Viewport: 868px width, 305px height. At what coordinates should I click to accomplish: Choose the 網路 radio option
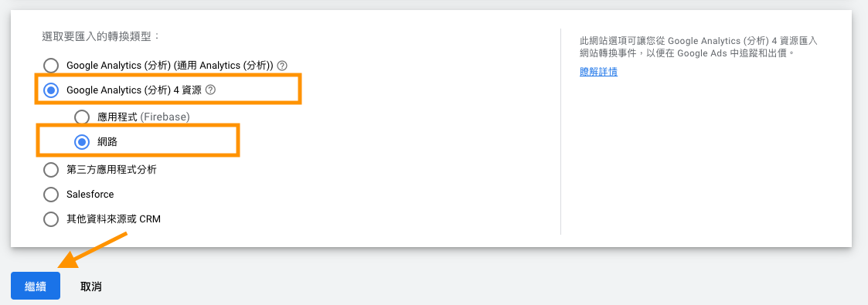point(82,142)
